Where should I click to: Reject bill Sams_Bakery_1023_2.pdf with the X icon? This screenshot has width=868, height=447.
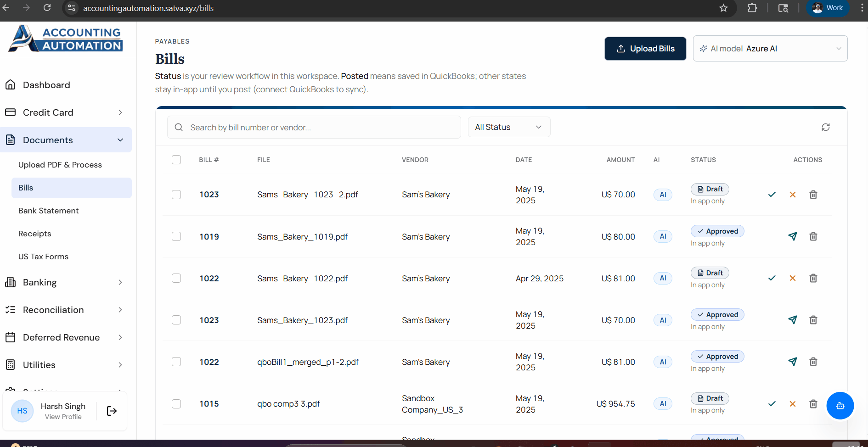[x=793, y=195]
